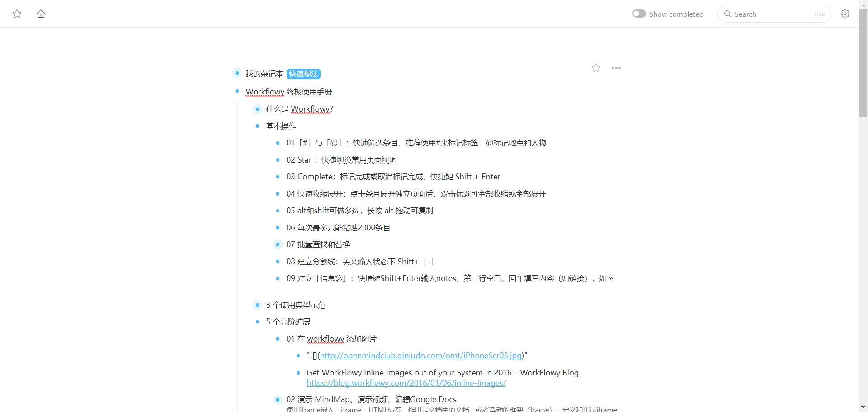Click bullet of 06 每次最多只能粘贴 item
Image resolution: width=868 pixels, height=412 pixels.
pos(278,228)
